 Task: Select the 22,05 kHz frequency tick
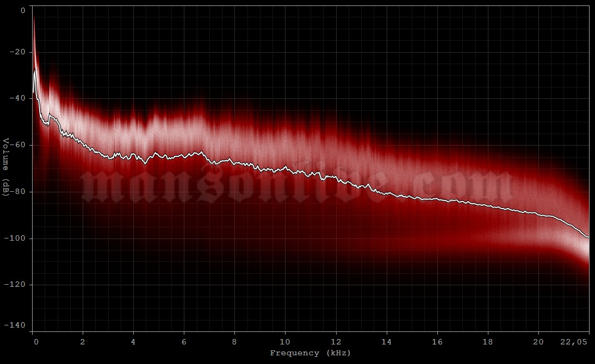coord(573,341)
